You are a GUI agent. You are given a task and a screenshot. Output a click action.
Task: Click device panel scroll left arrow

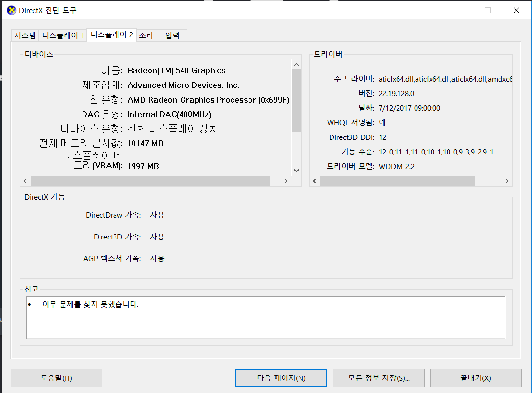25,181
